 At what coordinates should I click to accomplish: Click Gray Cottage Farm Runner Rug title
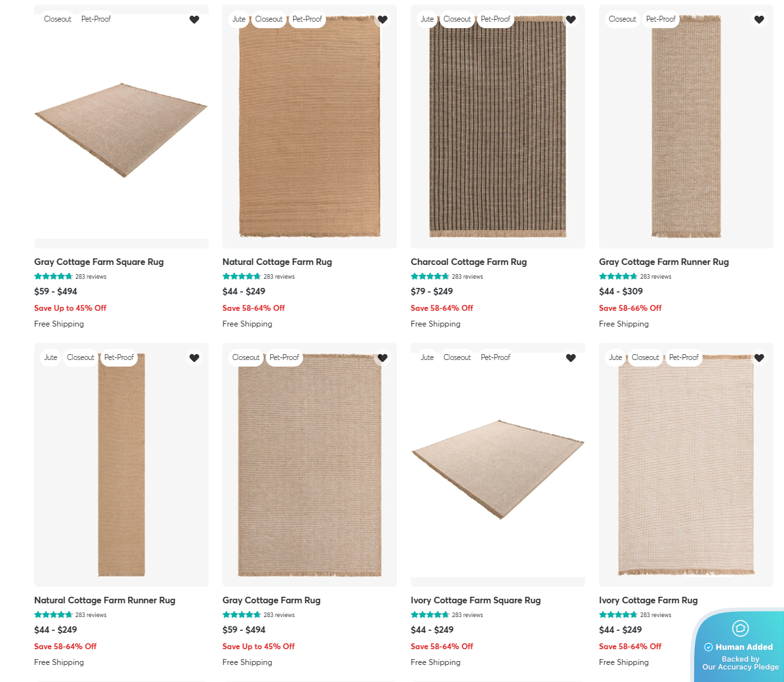tap(663, 262)
